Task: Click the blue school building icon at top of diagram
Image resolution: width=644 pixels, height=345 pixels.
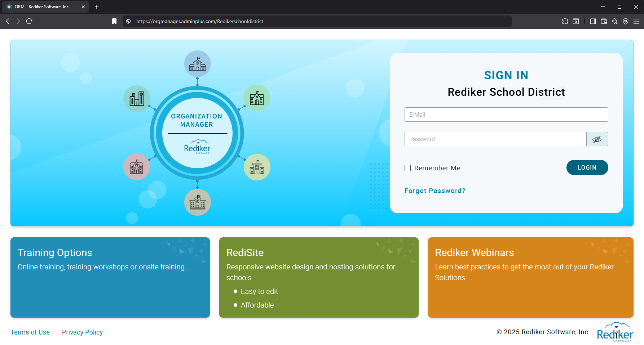Action: pyautogui.click(x=198, y=64)
